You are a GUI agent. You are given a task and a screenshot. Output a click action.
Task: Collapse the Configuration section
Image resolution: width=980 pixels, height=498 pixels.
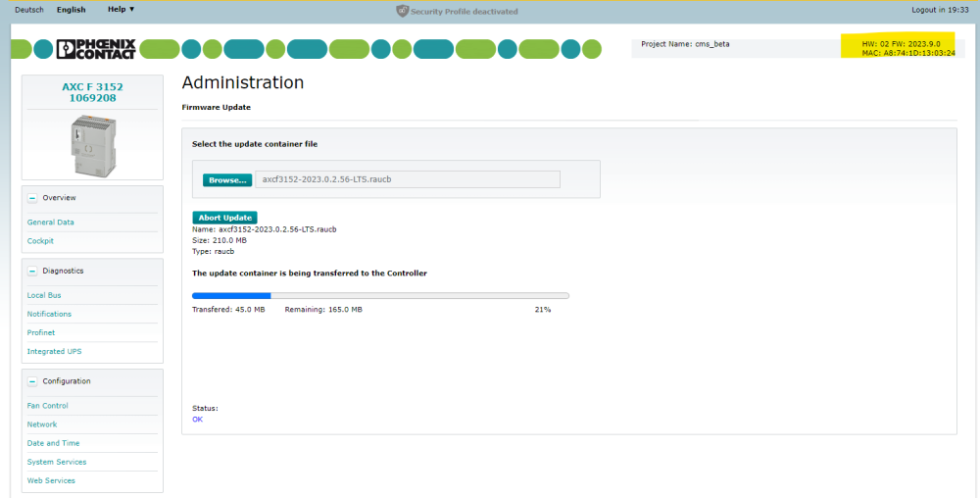click(32, 381)
